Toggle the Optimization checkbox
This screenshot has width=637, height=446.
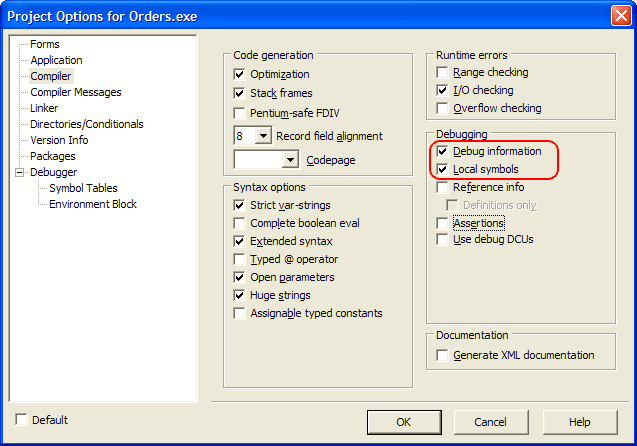click(x=239, y=74)
